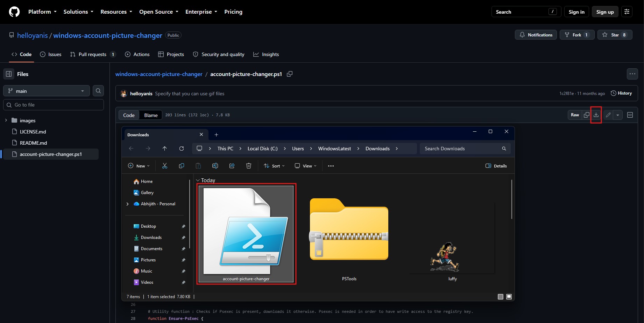Expand Abhijith - Personal OneDrive node
The width and height of the screenshot is (644, 323).
point(127,204)
